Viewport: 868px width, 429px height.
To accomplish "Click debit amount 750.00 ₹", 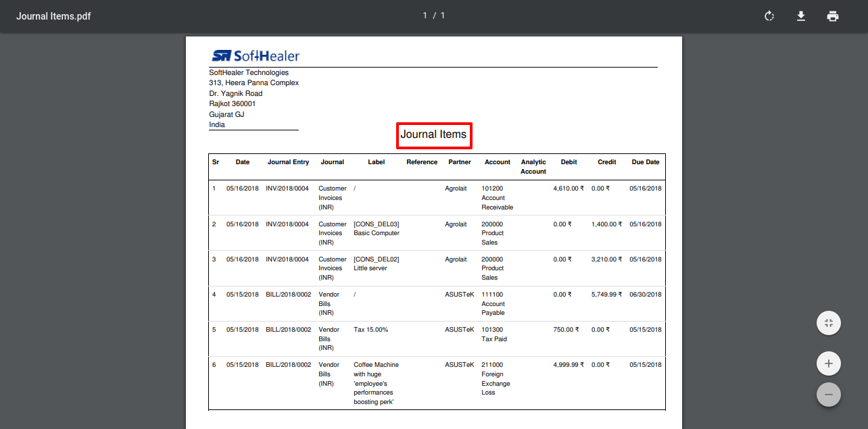I will pyautogui.click(x=566, y=330).
